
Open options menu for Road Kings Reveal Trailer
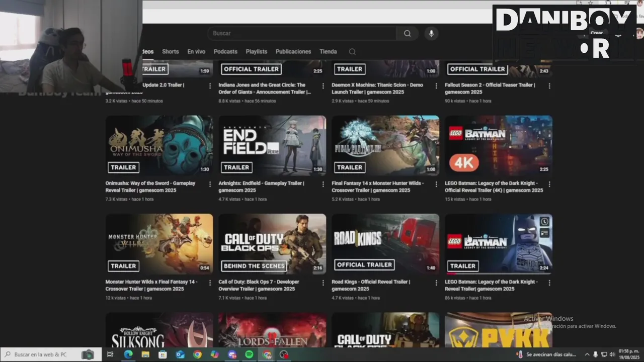(x=436, y=283)
